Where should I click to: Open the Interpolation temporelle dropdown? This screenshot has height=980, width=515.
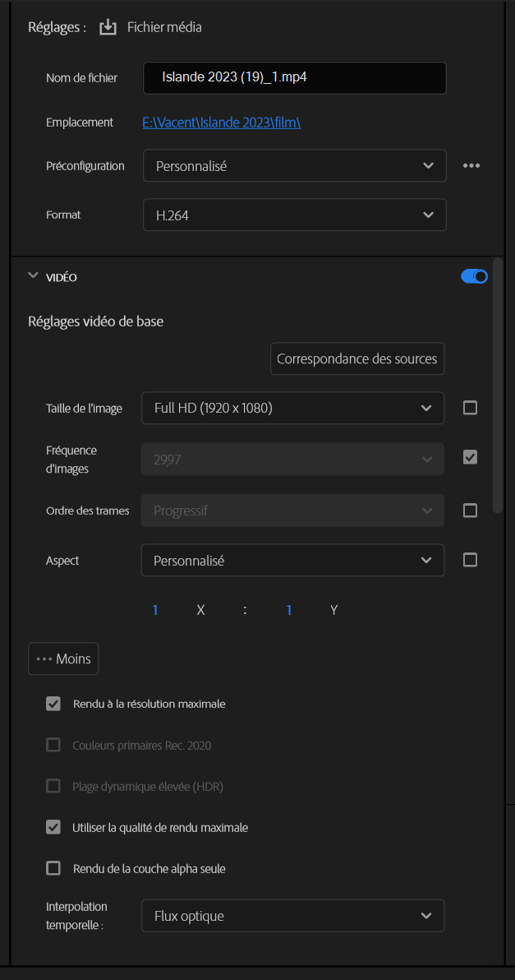pyautogui.click(x=292, y=916)
